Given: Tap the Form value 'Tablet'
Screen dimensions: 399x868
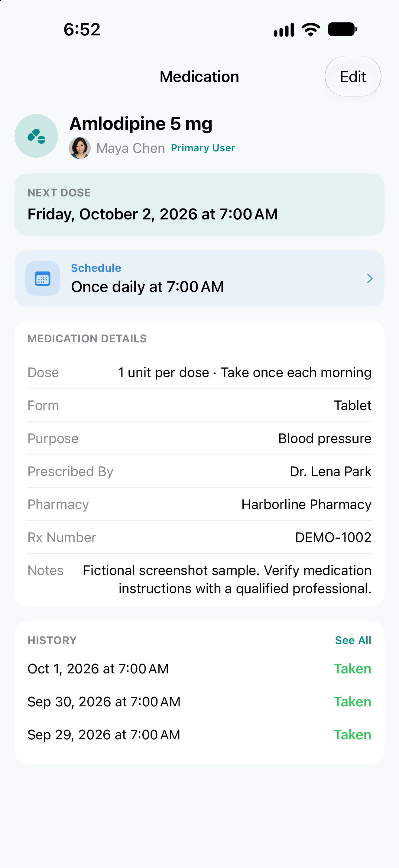Looking at the screenshot, I should point(352,405).
